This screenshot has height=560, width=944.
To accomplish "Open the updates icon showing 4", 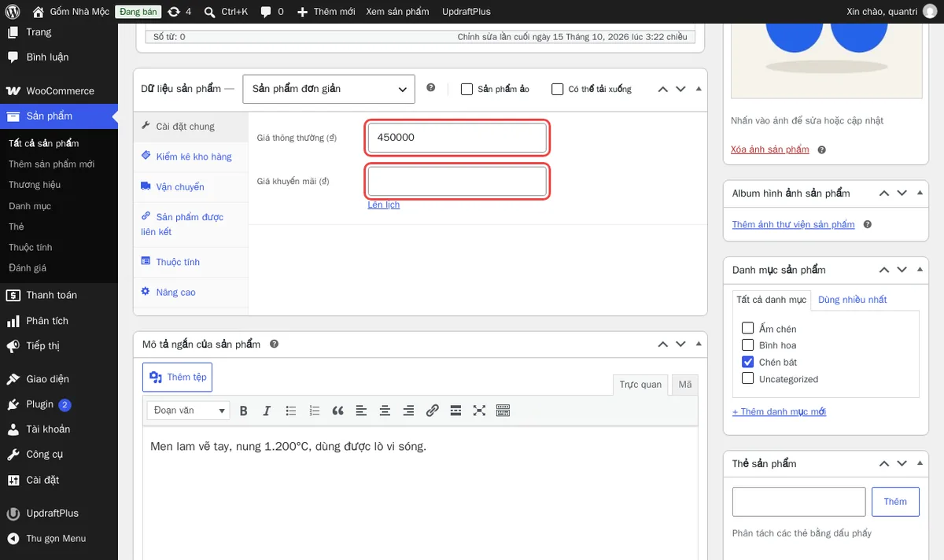I will (x=174, y=12).
